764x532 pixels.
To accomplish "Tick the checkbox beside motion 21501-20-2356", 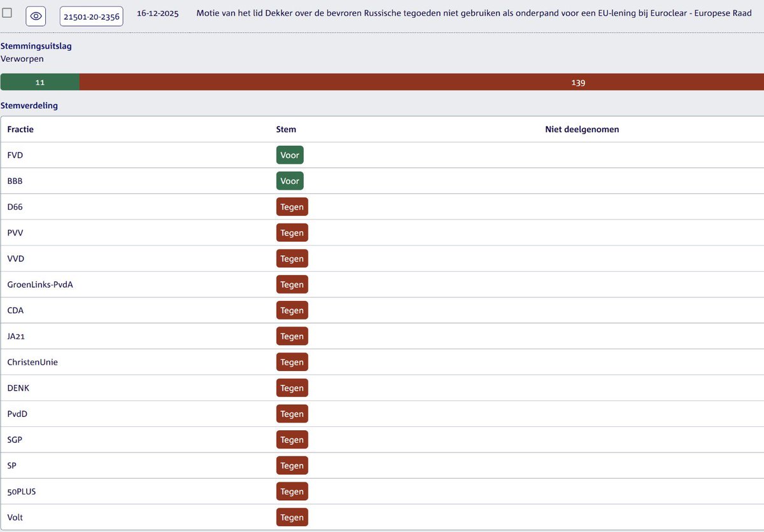I will 7,13.
